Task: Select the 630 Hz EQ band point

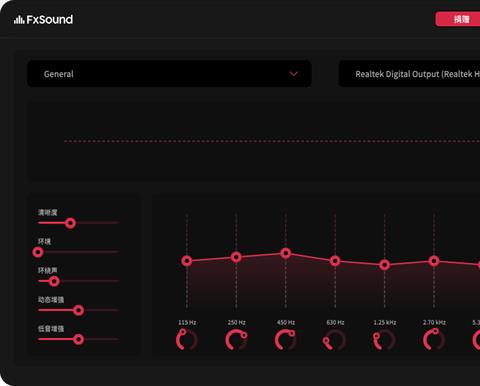Action: (335, 261)
